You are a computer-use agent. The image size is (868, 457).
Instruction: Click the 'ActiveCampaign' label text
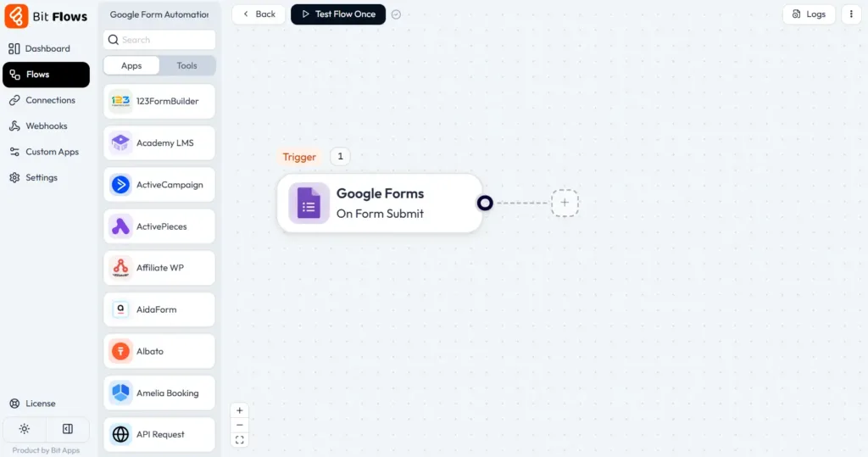[x=170, y=185]
